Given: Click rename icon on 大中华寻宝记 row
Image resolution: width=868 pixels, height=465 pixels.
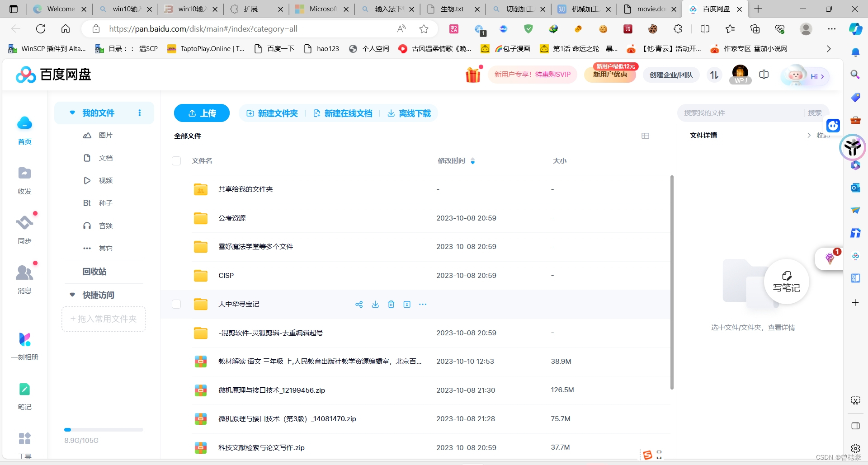Looking at the screenshot, I should pos(407,304).
